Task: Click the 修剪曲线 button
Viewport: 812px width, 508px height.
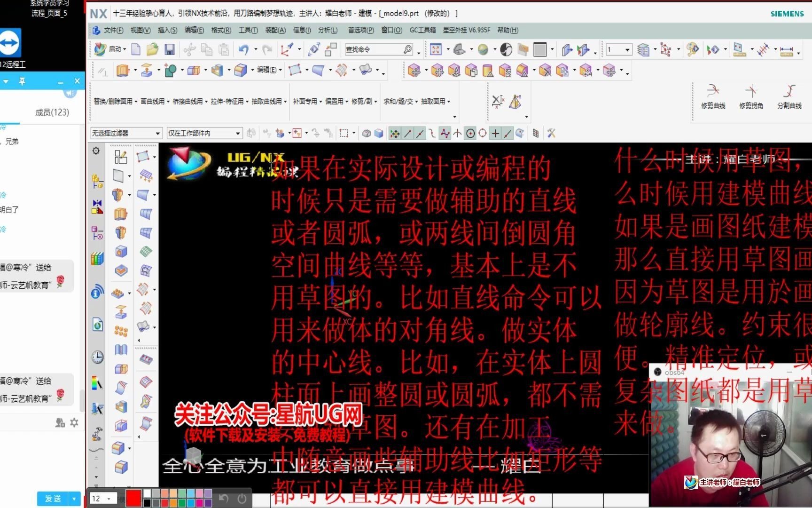Action: click(713, 96)
